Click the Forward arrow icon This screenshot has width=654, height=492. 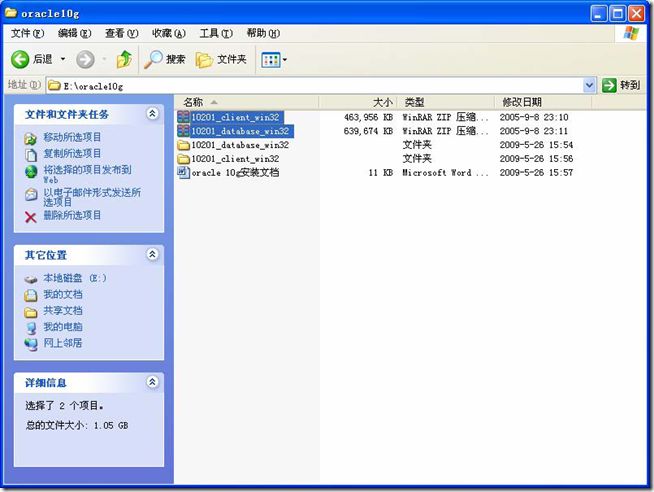pyautogui.click(x=85, y=60)
